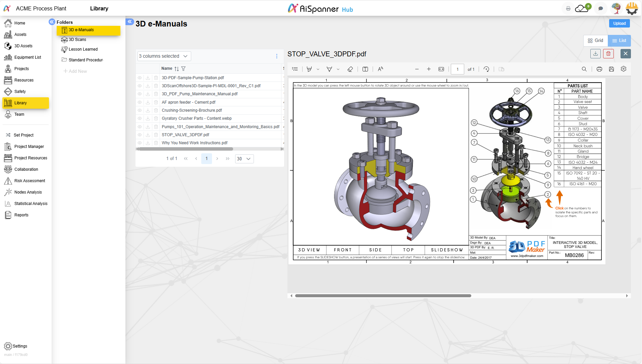Click the Upload button
The width and height of the screenshot is (642, 364).
pos(619,23)
